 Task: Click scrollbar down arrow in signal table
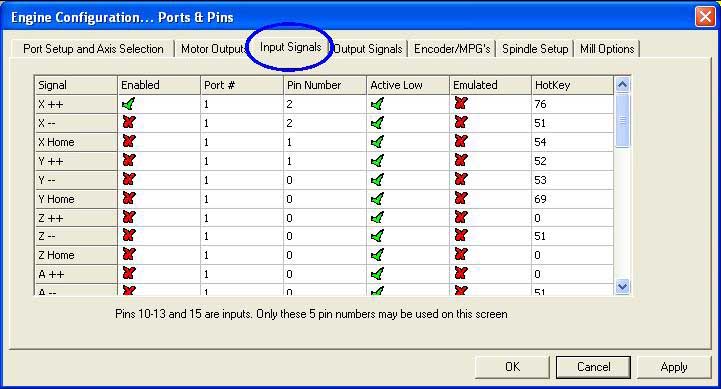(x=622, y=286)
